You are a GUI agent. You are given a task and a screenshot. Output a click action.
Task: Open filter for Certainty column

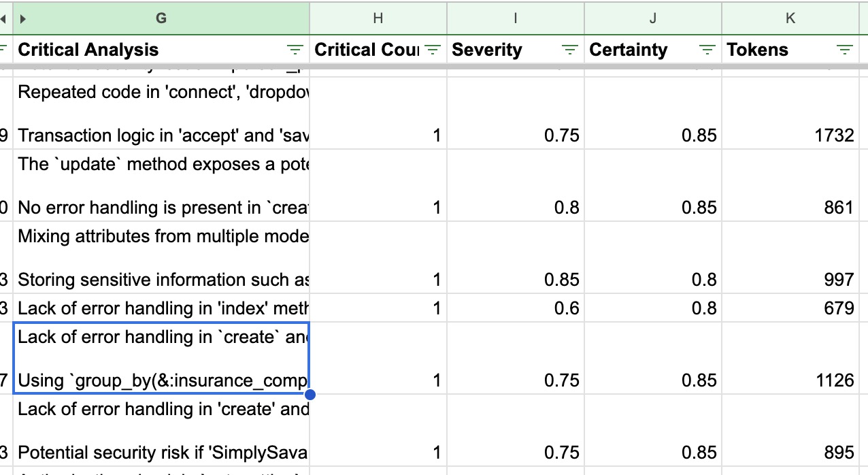coord(707,50)
